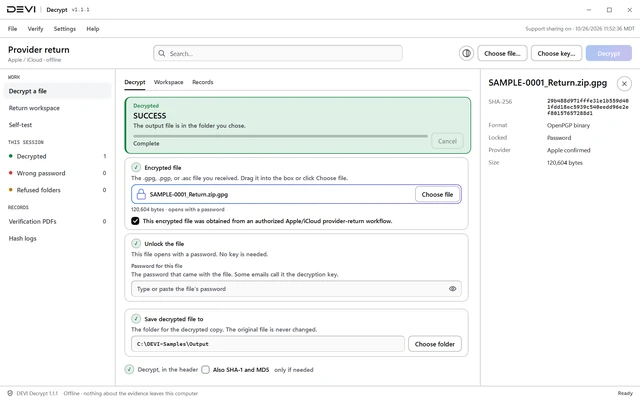The height and width of the screenshot is (400, 640).
Task: Enable Also SHA-1 and MD5 checkbox
Action: tap(205, 369)
